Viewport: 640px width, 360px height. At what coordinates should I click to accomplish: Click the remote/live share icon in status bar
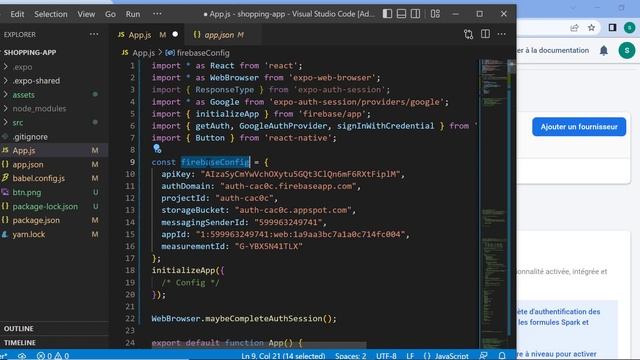pyautogui.click(x=22, y=356)
